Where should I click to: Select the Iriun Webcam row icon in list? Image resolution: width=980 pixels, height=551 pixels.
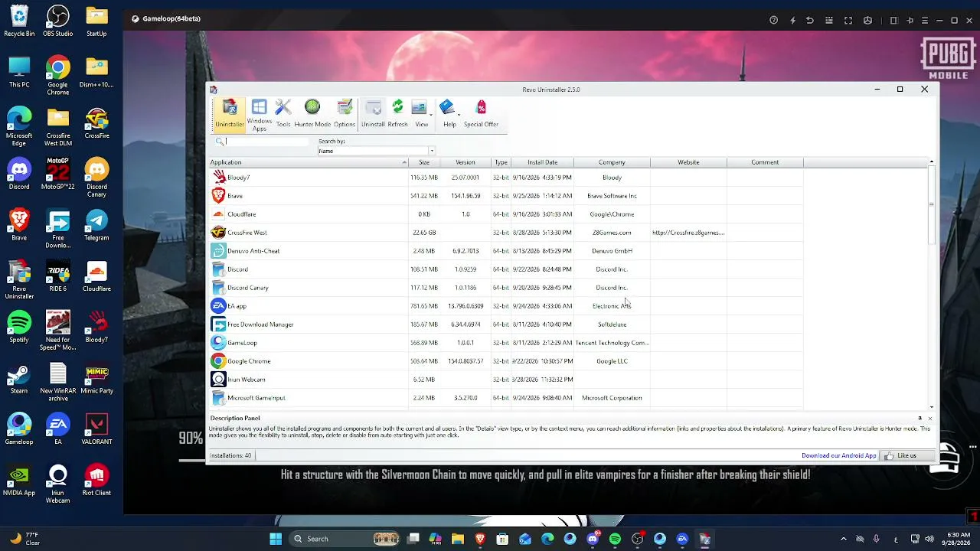tap(218, 380)
